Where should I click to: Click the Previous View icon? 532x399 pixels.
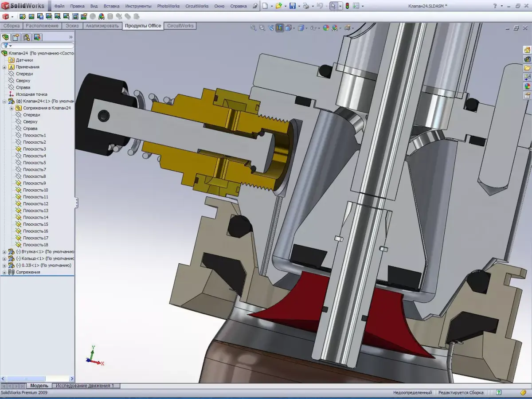click(271, 27)
